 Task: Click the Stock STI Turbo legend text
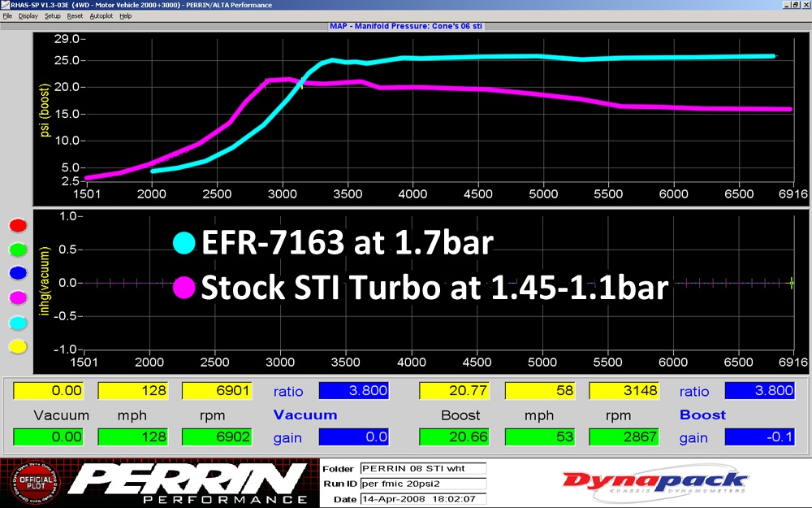click(434, 287)
